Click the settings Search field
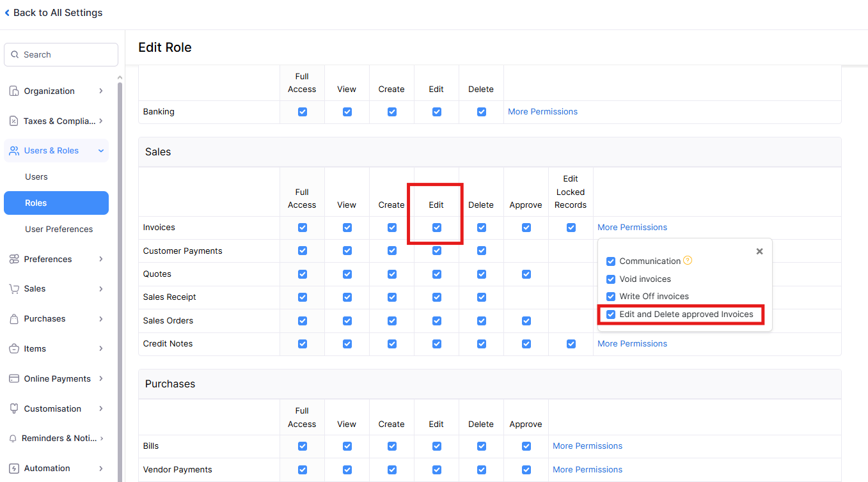868x482 pixels. tap(61, 54)
